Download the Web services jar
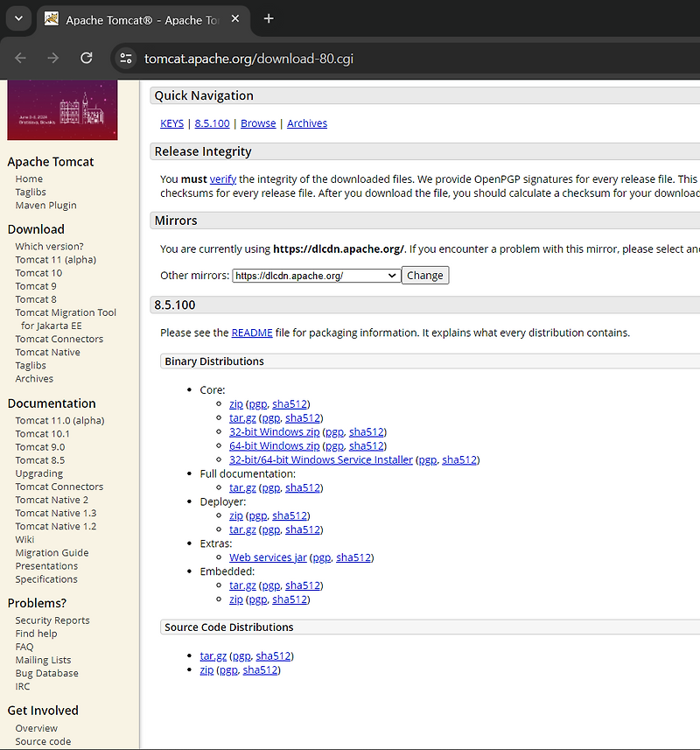This screenshot has height=750, width=700. 268,557
